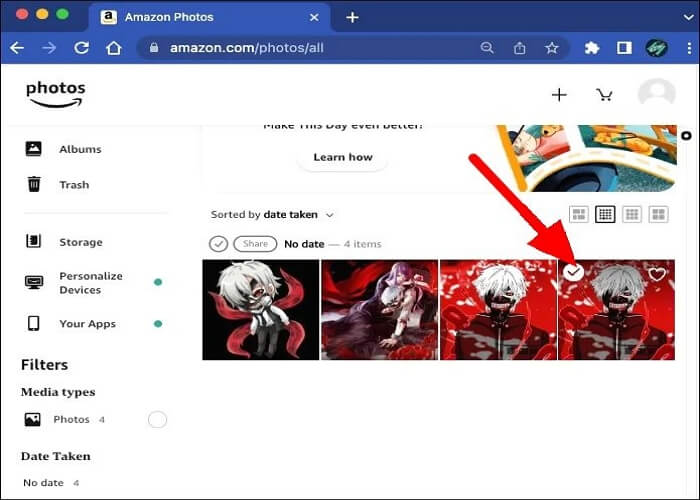Open the Sorted by date taken dropdown
Image resolution: width=700 pixels, height=500 pixels.
click(x=272, y=215)
